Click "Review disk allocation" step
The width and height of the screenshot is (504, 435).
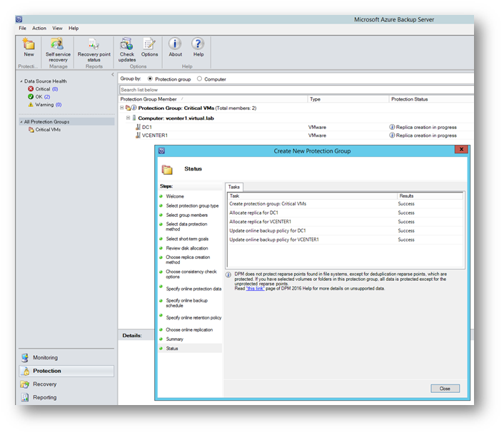point(187,248)
